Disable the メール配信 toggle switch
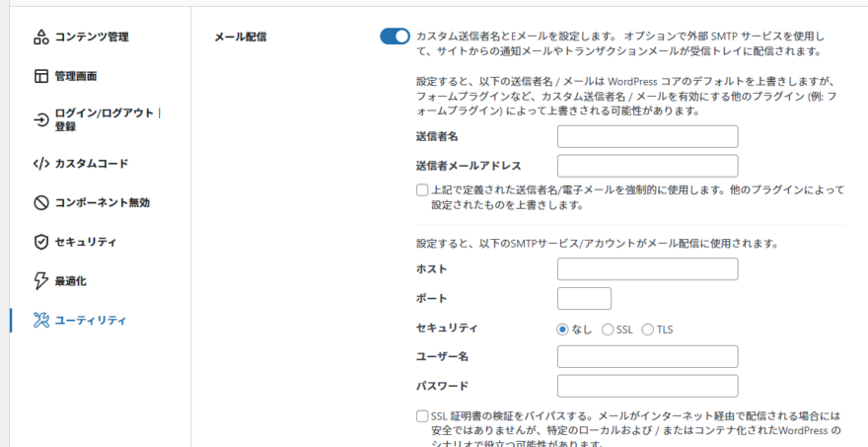868x447 pixels. pyautogui.click(x=395, y=37)
